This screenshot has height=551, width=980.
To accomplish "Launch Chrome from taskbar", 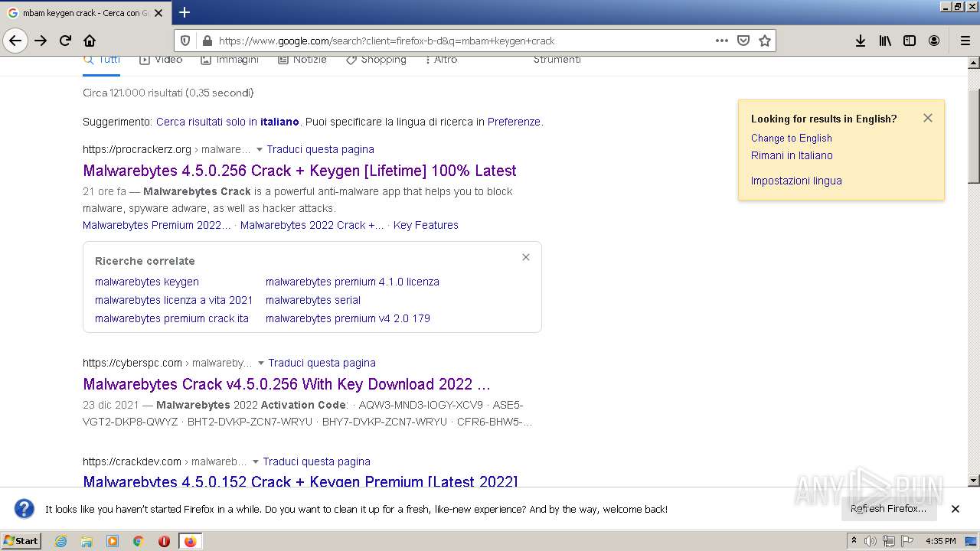I will [x=138, y=541].
